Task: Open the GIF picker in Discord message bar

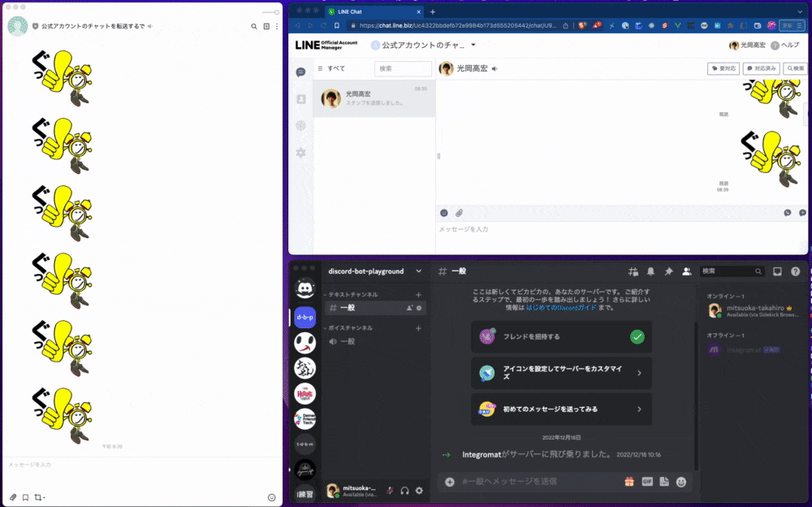Action: [x=649, y=482]
